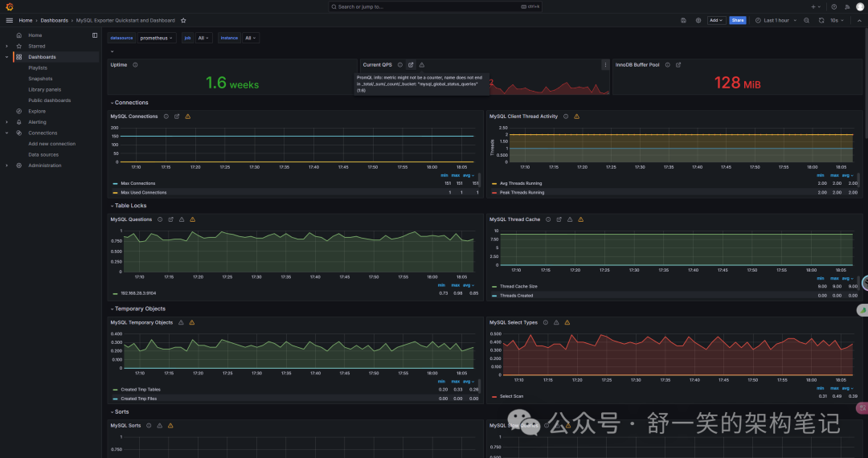The image size is (868, 458).
Task: Open the instance variable All dropdown
Action: [250, 39]
